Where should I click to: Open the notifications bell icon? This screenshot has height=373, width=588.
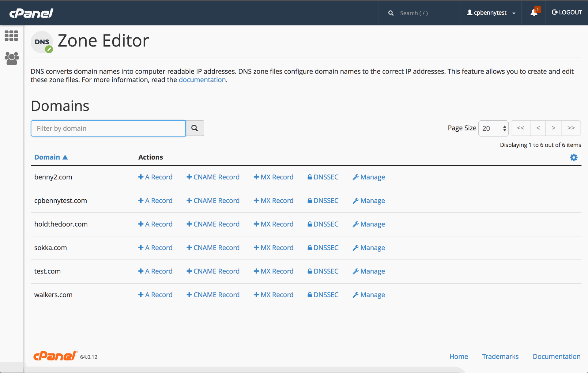click(x=534, y=13)
